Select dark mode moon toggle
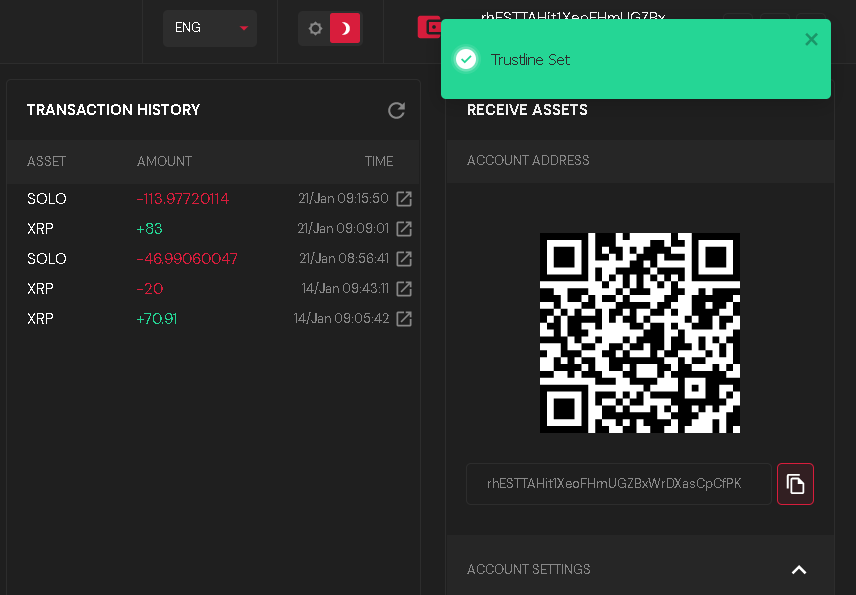The width and height of the screenshot is (856, 595). (x=345, y=28)
